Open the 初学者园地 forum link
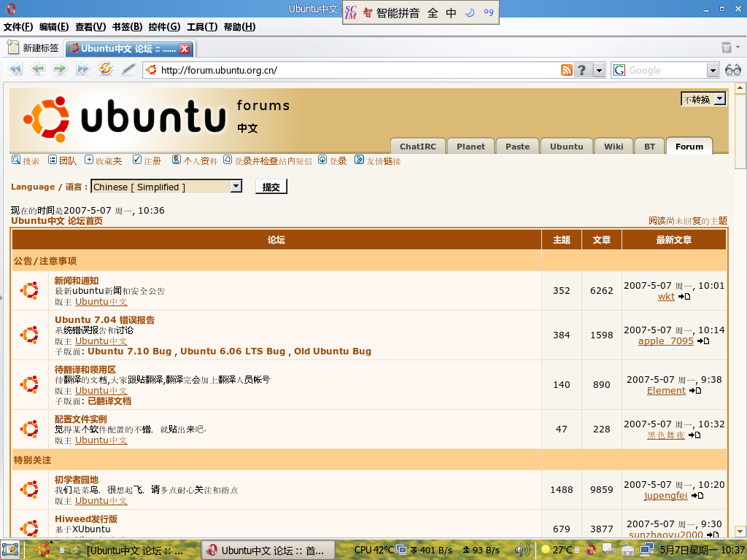747x560 pixels. pos(76,480)
